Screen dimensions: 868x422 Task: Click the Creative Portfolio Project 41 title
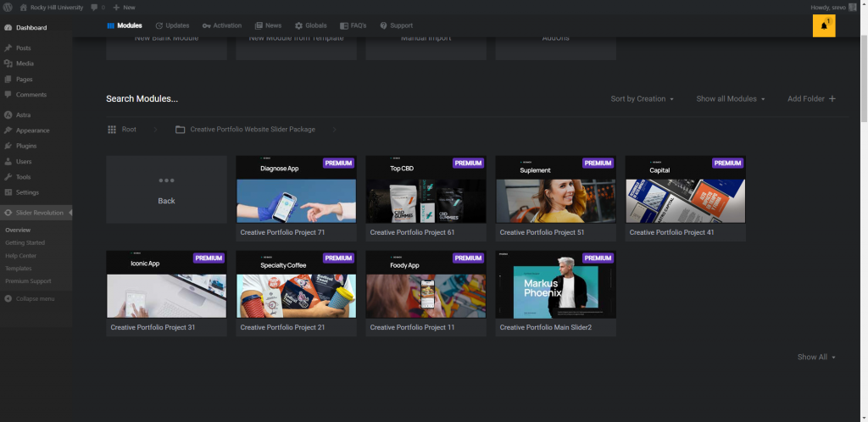click(x=671, y=232)
